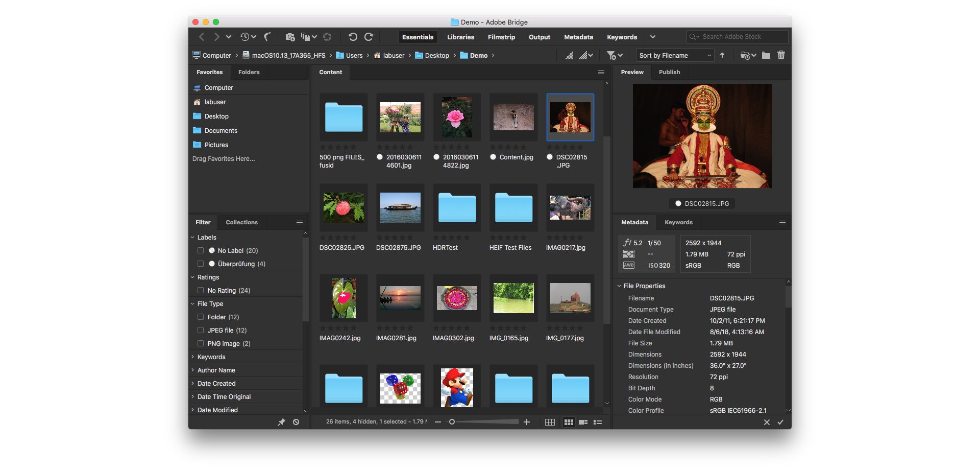Image resolution: width=980 pixels, height=470 pixels.
Task: Select Pictures in the Favorites panel
Action: [216, 145]
